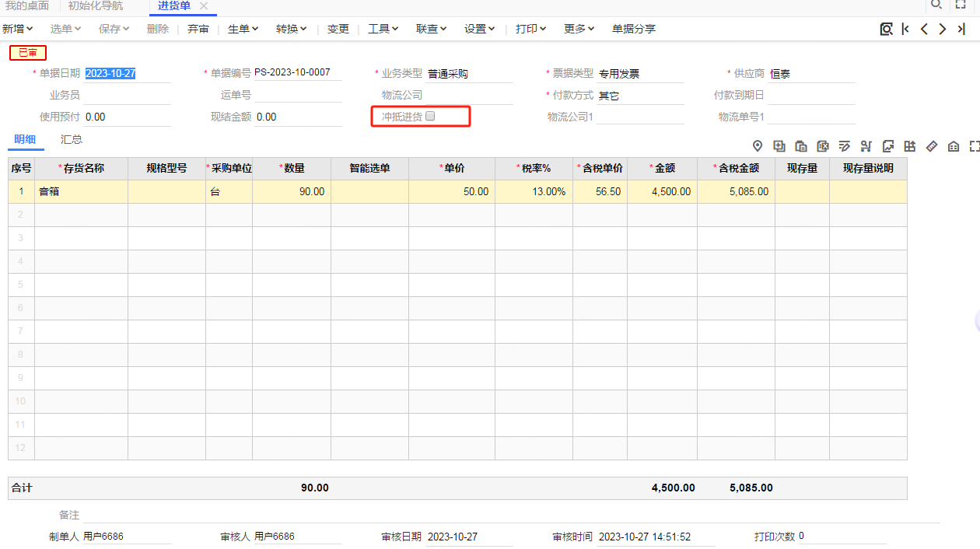Click the location pin icon above the grid
The width and height of the screenshot is (980, 549).
pyautogui.click(x=757, y=146)
